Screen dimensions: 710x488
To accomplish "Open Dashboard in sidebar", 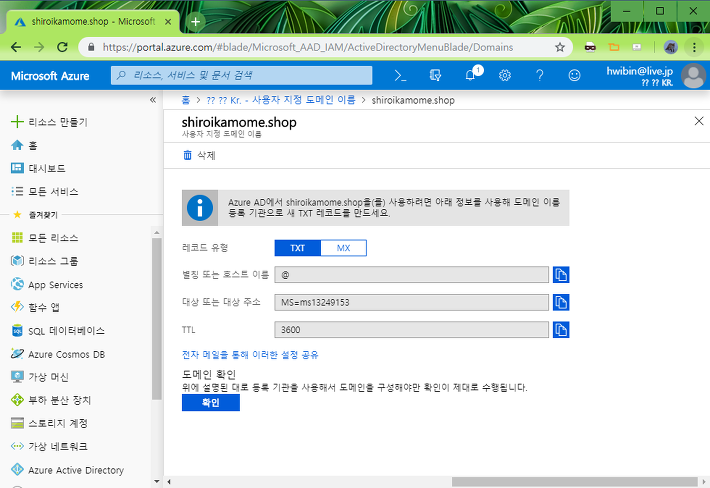I will click(38, 168).
